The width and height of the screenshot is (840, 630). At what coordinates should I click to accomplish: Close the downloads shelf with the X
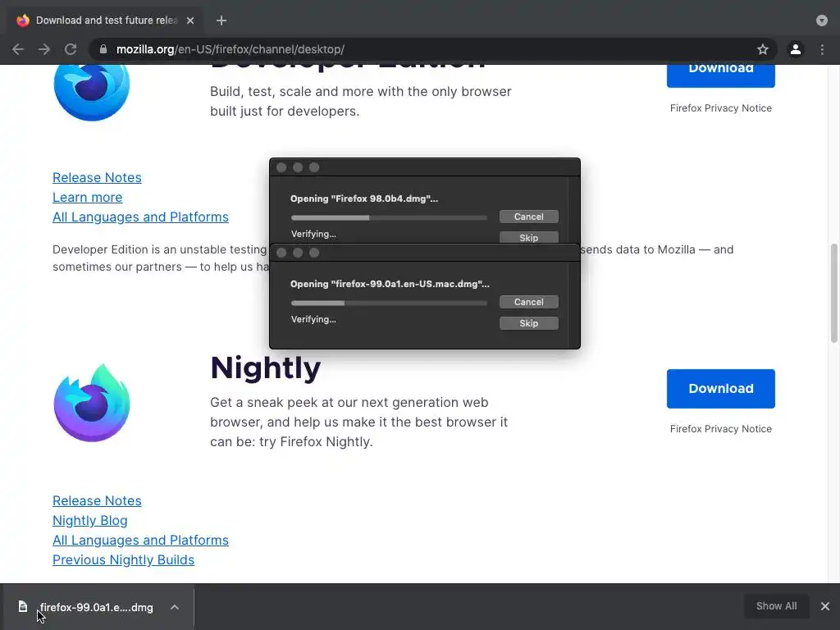pos(825,606)
